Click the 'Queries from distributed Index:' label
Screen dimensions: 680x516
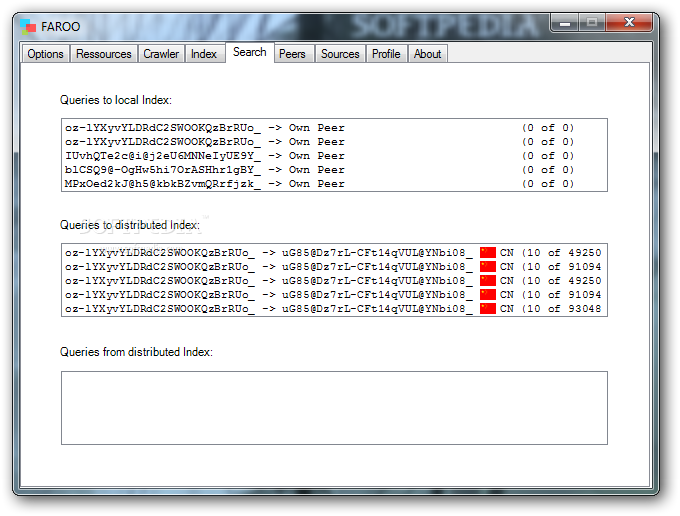136,352
